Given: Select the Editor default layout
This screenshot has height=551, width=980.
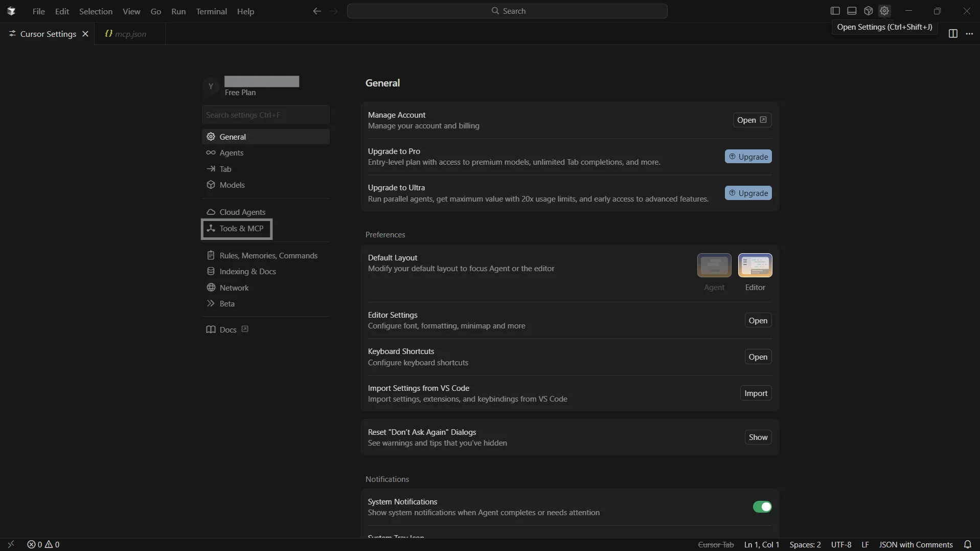Looking at the screenshot, I should tap(755, 266).
